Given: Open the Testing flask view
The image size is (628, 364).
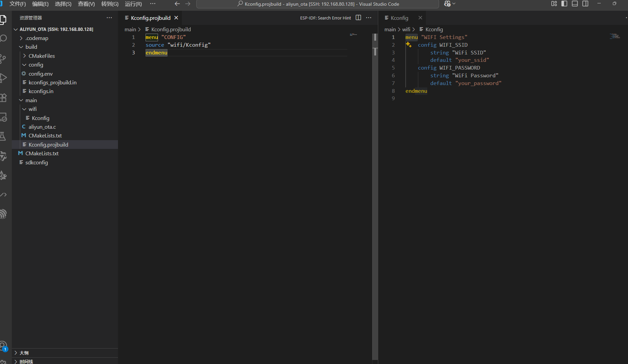Looking at the screenshot, I should click(x=3, y=136).
